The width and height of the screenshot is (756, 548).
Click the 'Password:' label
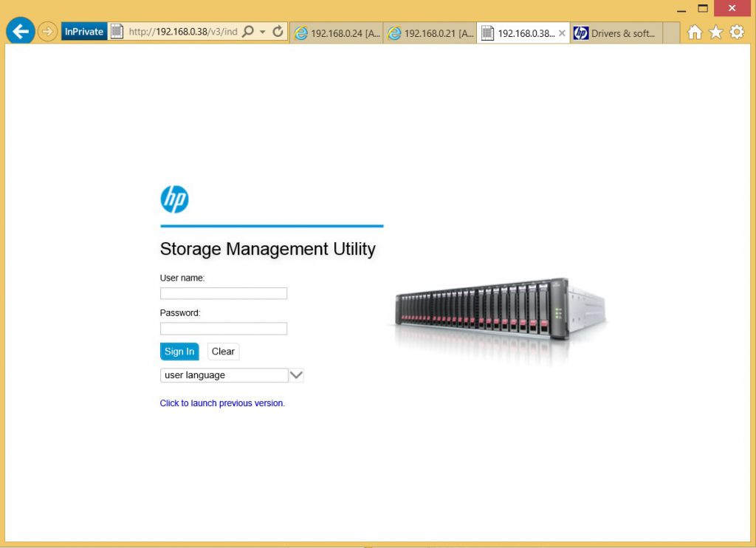click(x=180, y=313)
